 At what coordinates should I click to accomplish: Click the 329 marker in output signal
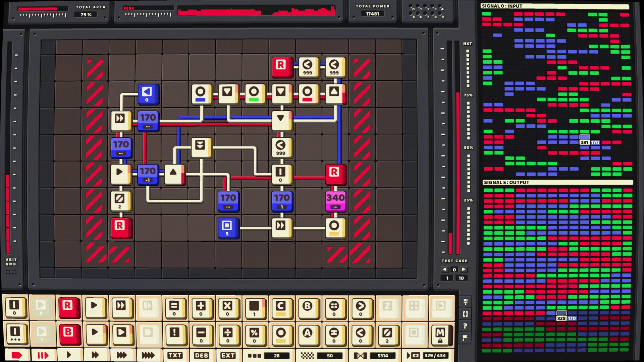(561, 318)
